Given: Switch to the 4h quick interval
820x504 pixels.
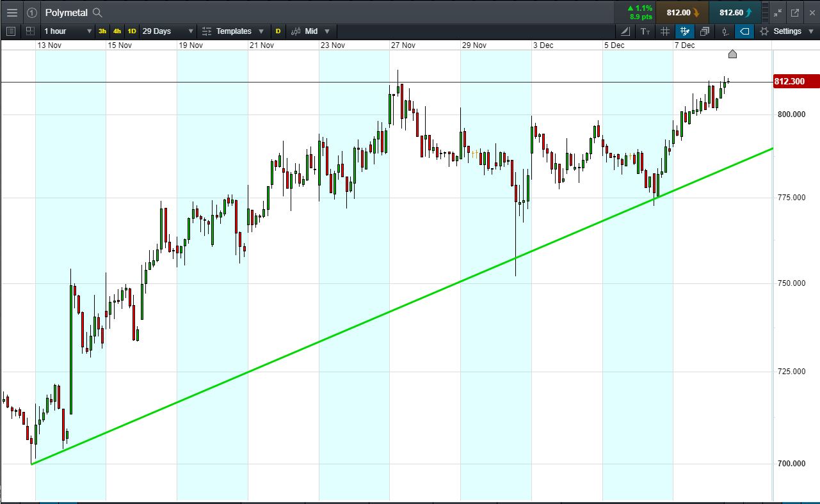Looking at the screenshot, I should pyautogui.click(x=117, y=31).
